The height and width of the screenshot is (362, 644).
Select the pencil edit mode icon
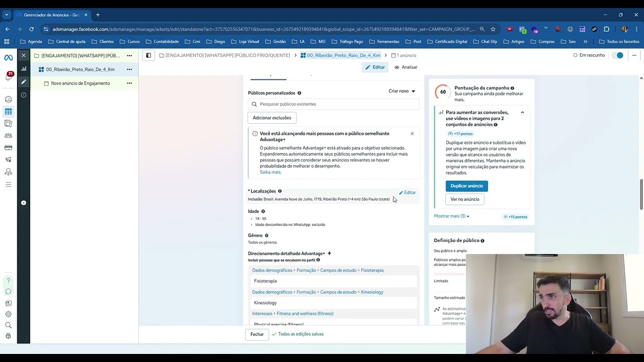pyautogui.click(x=24, y=82)
